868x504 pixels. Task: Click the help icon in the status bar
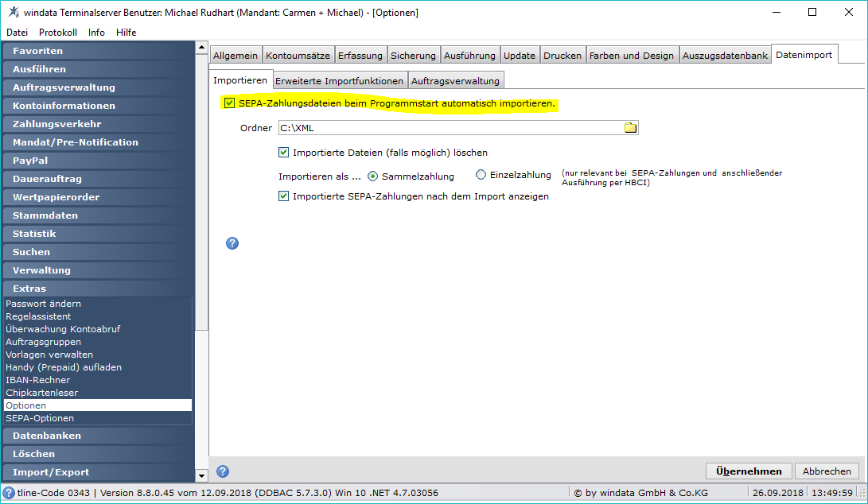pyautogui.click(x=8, y=492)
